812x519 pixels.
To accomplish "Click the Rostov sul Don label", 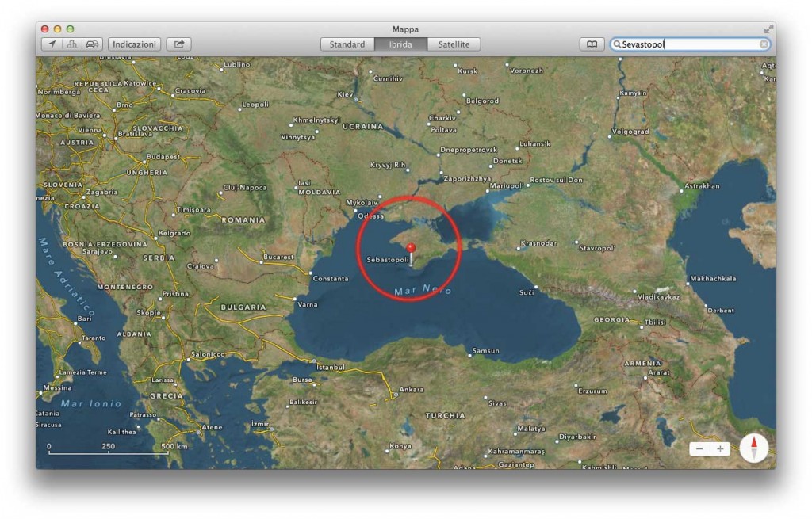I will tap(556, 180).
